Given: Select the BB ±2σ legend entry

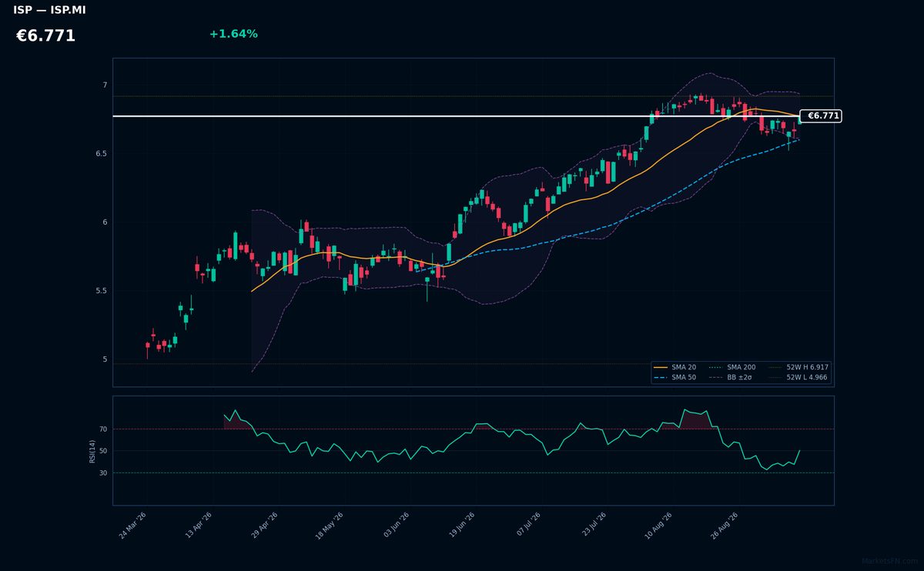Looking at the screenshot, I should click(x=730, y=378).
